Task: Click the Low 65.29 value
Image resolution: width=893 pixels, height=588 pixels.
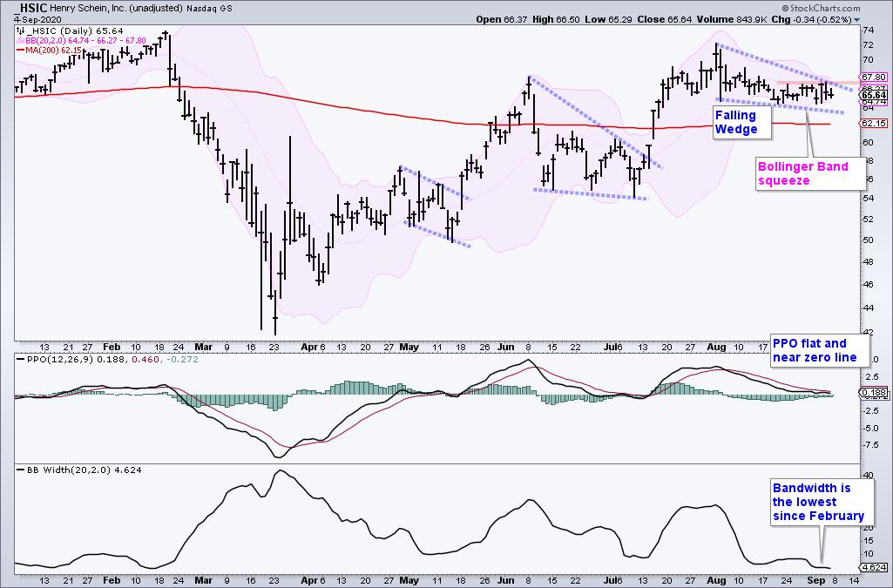Action: point(607,19)
